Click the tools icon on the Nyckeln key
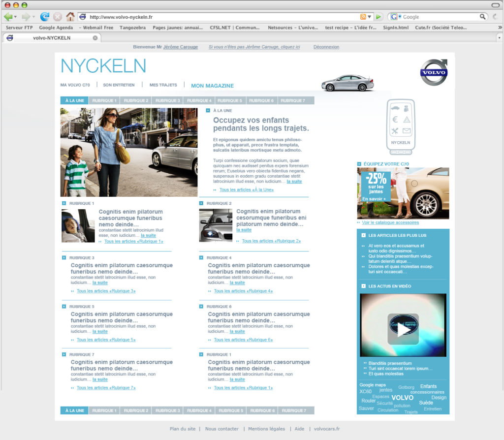This screenshot has height=440, width=504. [x=395, y=131]
